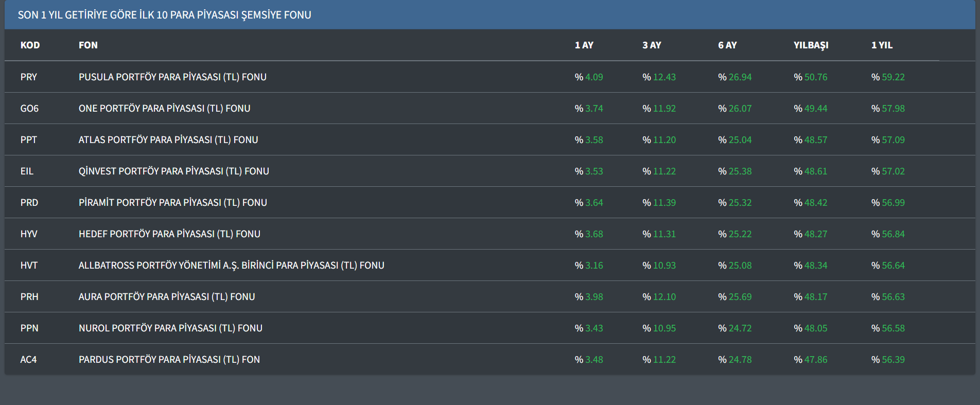Image resolution: width=980 pixels, height=405 pixels.
Task: Open the Pusula Portföy Para Piyasası fund link
Action: pos(172,77)
